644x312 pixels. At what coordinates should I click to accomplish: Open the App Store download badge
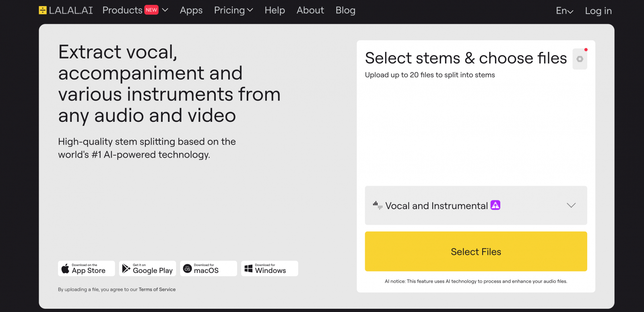[87, 269]
